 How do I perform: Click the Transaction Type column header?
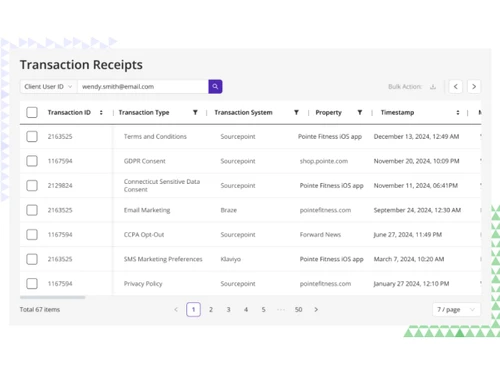[144, 113]
